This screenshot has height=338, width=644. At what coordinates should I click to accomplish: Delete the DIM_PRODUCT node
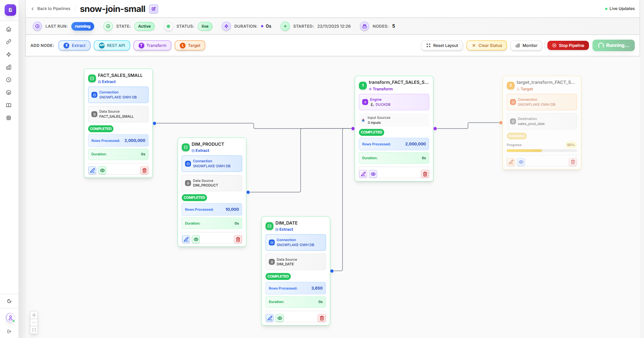tap(238, 239)
